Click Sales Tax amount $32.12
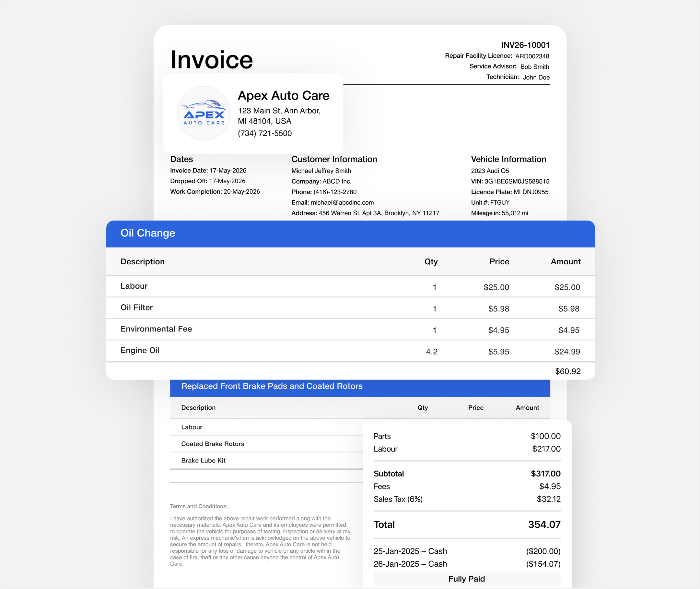The image size is (700, 589). point(549,499)
